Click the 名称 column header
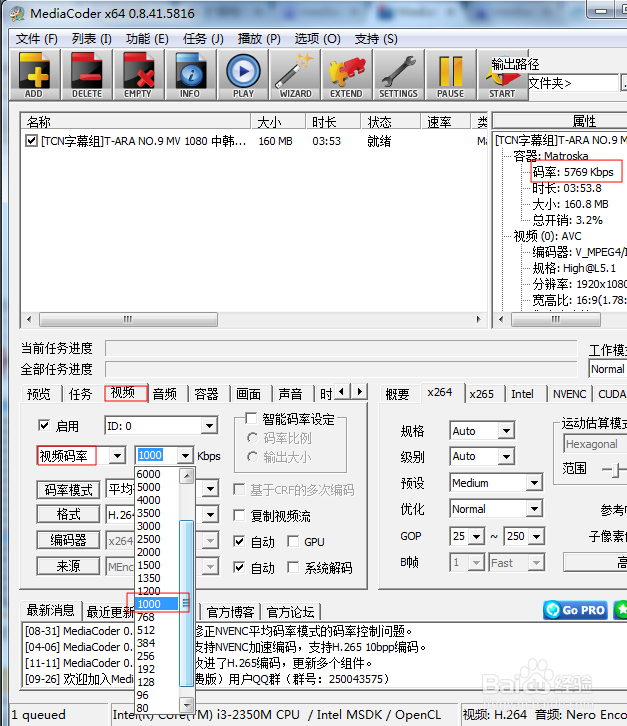The width and height of the screenshot is (627, 726). click(135, 122)
